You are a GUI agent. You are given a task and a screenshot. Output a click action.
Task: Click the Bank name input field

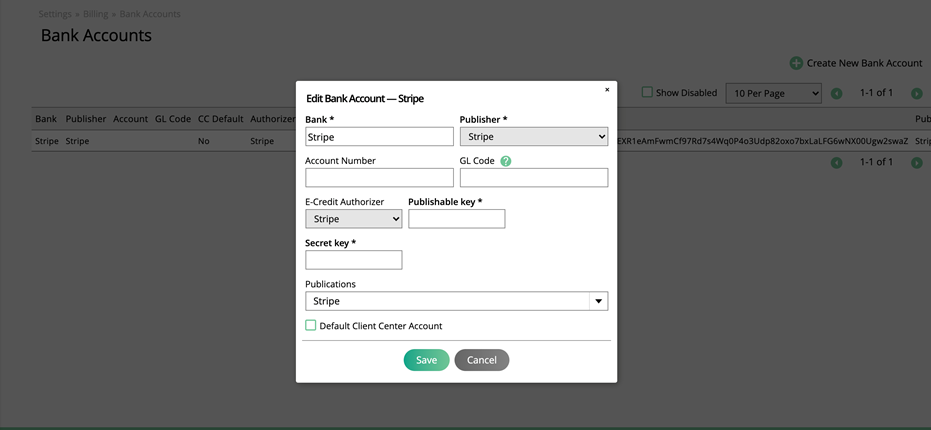coord(379,137)
